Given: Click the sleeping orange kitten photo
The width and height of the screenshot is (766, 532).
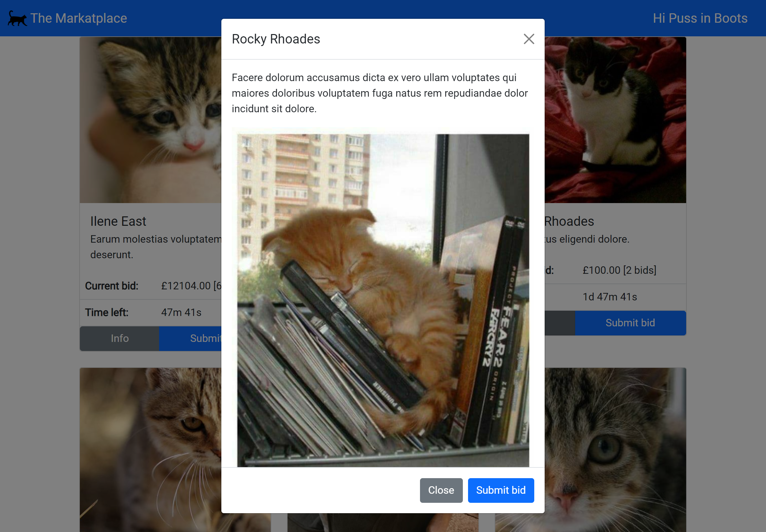Looking at the screenshot, I should [383, 300].
